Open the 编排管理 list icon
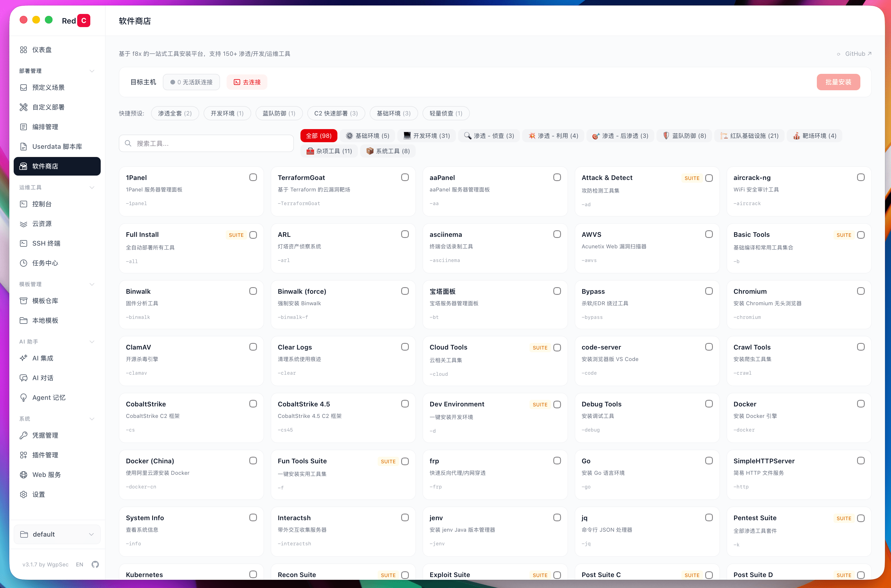 23,127
